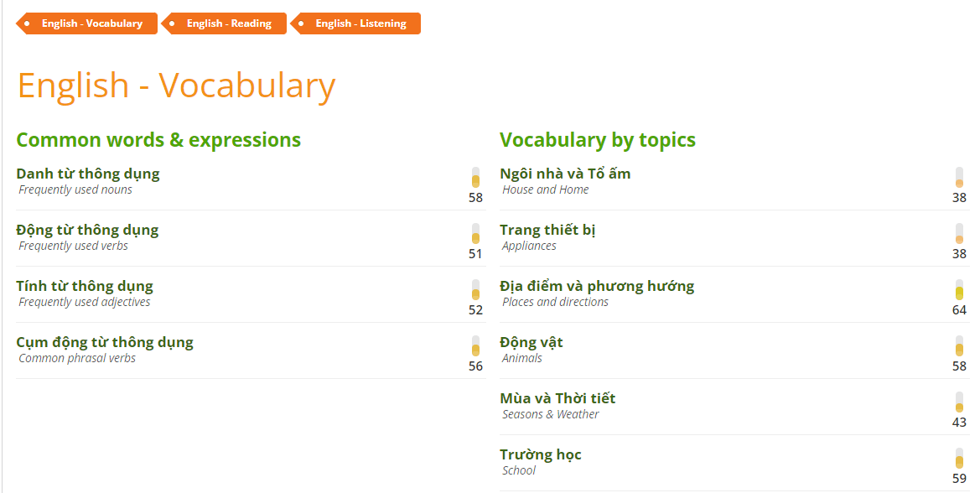Click the score number 43 beside Mùa và Thời tiết
Image resolution: width=980 pixels, height=493 pixels.
point(959,422)
